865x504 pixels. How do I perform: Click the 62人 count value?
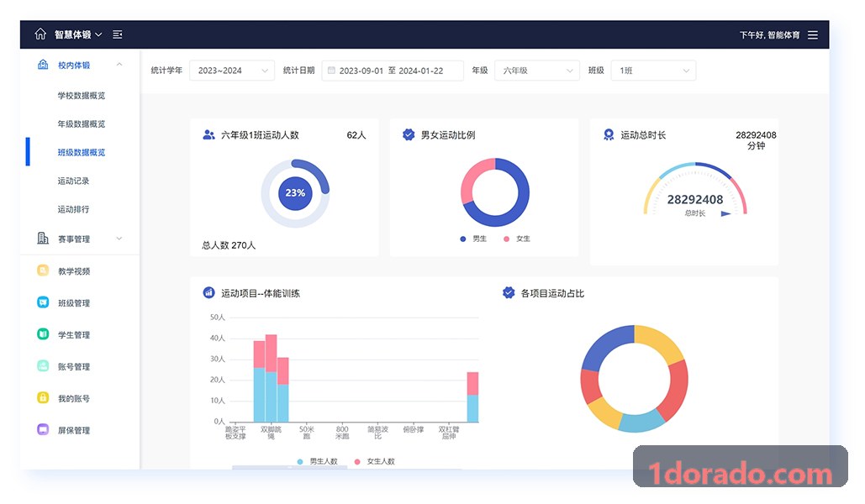pos(356,135)
